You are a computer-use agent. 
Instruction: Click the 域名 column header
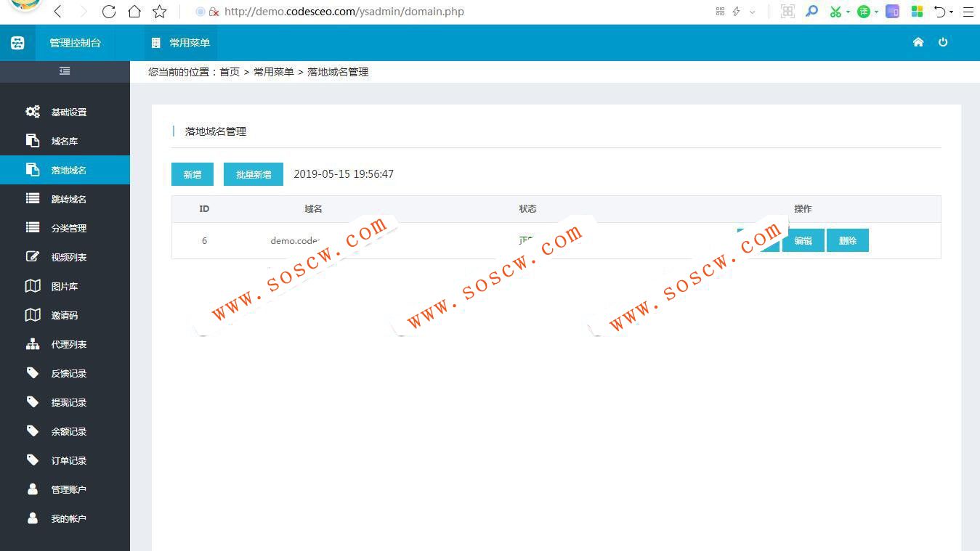313,208
